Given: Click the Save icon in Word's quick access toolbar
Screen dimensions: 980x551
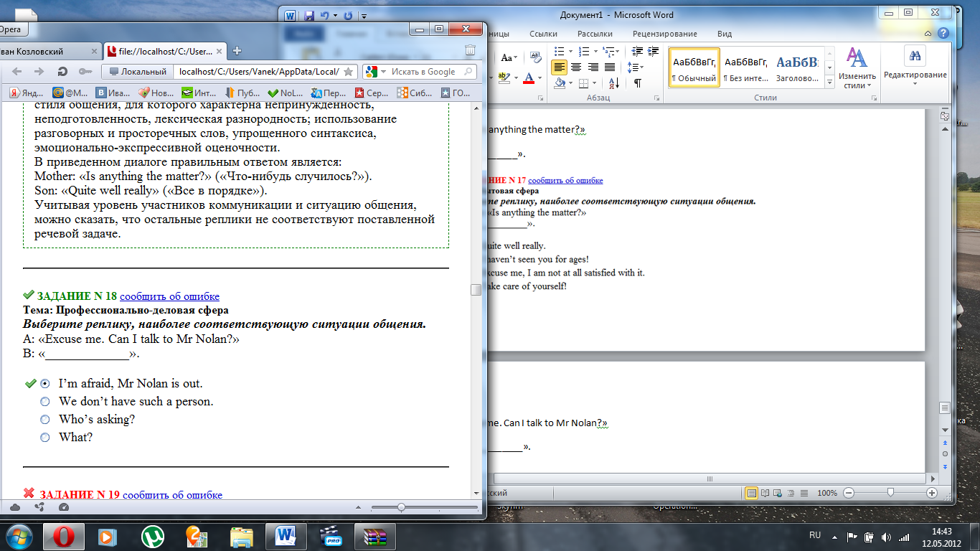Looking at the screenshot, I should [309, 15].
